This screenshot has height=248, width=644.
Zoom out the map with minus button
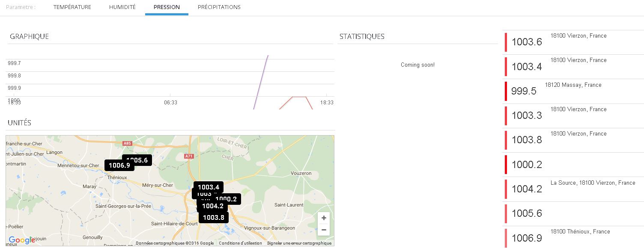[x=324, y=230]
